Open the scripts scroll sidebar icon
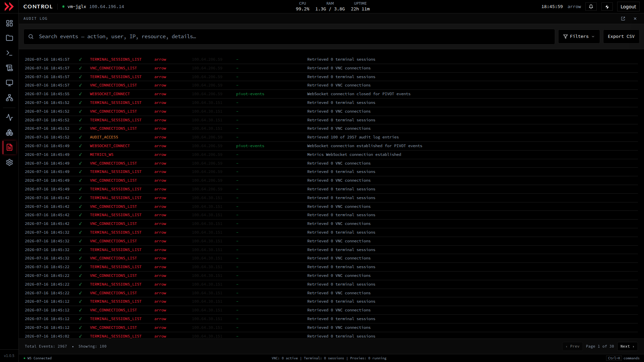This screenshot has height=362, width=644. (9, 68)
